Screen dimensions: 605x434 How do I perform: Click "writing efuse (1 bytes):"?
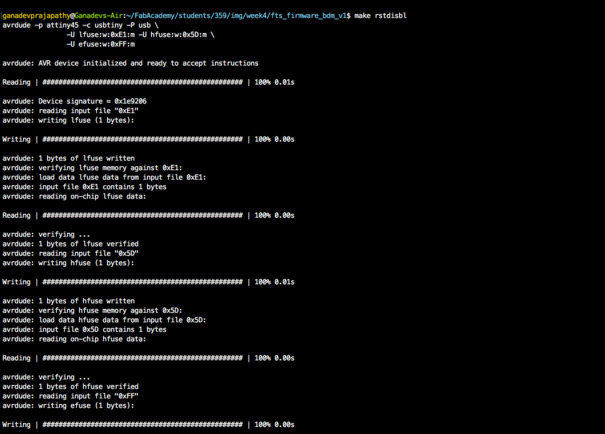86,406
